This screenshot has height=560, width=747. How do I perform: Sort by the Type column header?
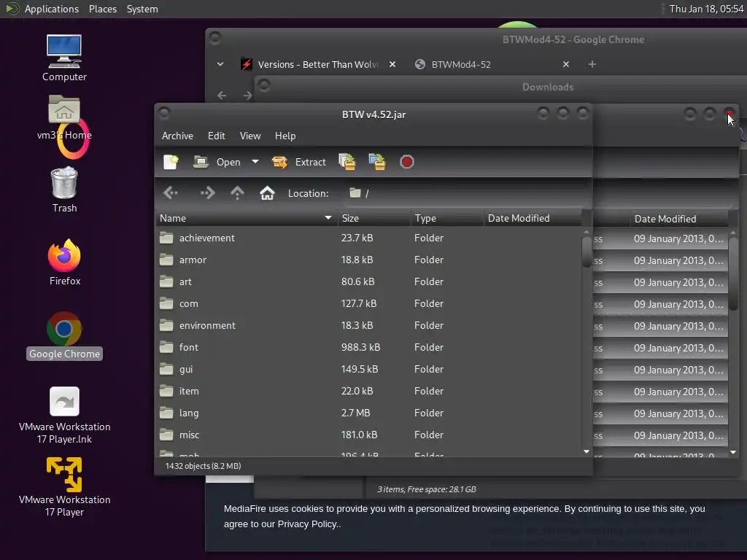click(x=447, y=218)
